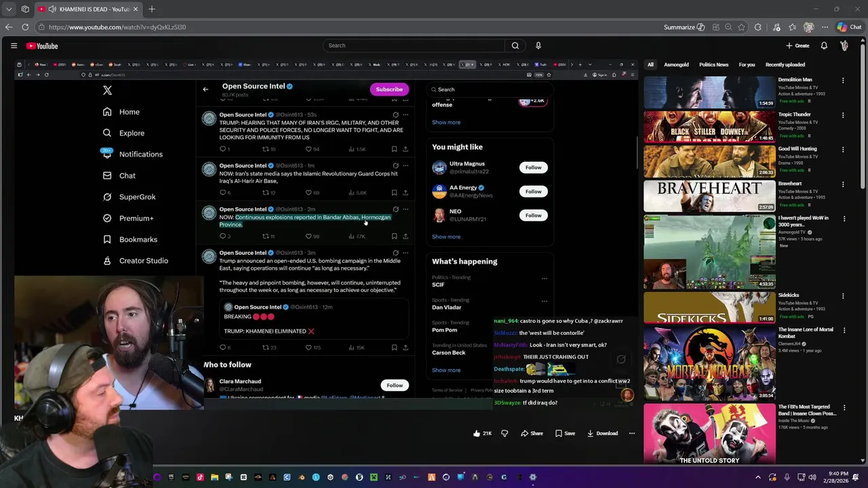Image resolution: width=868 pixels, height=488 pixels.
Task: Open the Asmongold WoW video thumbnail
Action: click(709, 251)
